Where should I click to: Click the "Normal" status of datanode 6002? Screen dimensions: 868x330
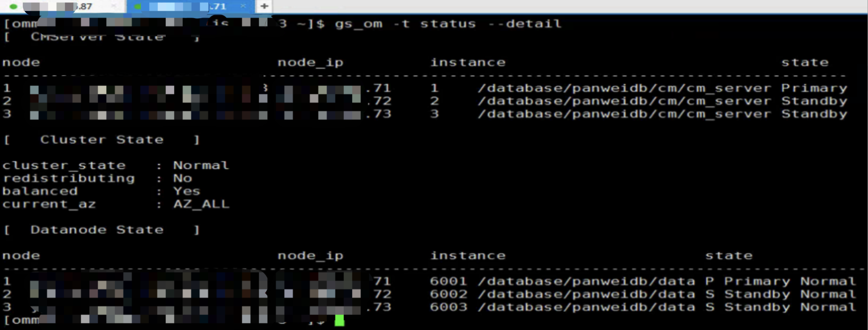coord(828,294)
